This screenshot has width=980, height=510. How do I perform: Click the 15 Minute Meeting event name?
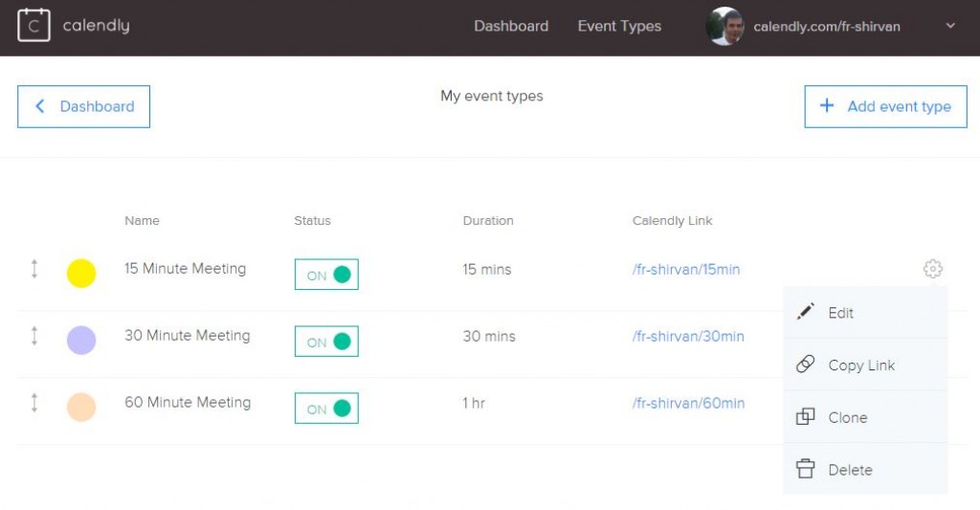coord(185,268)
